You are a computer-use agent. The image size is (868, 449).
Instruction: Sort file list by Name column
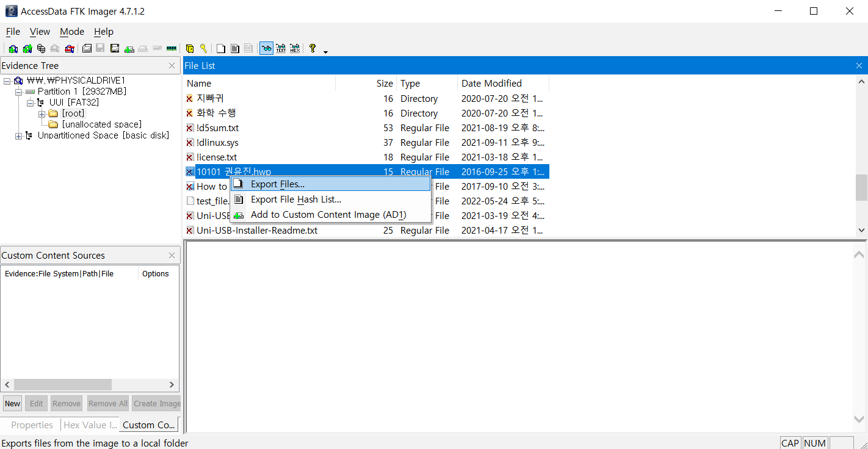pos(259,84)
